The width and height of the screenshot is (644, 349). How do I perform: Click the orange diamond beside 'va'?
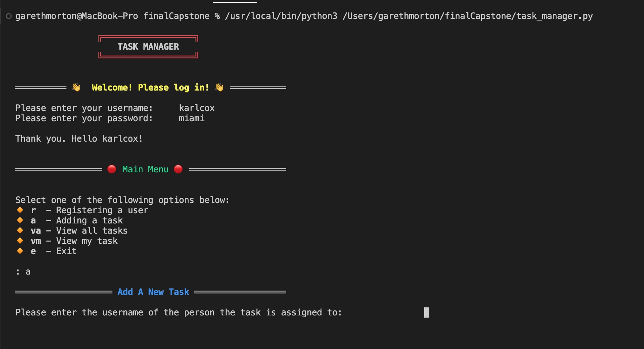(x=19, y=230)
